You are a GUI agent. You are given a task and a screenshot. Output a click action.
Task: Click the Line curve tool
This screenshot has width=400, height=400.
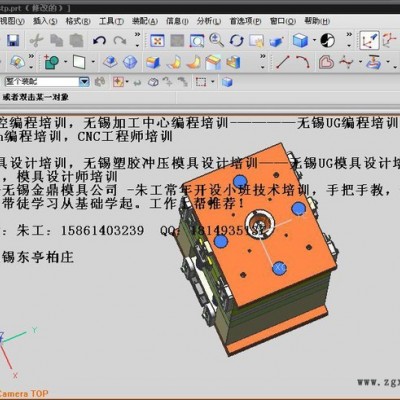283,62
